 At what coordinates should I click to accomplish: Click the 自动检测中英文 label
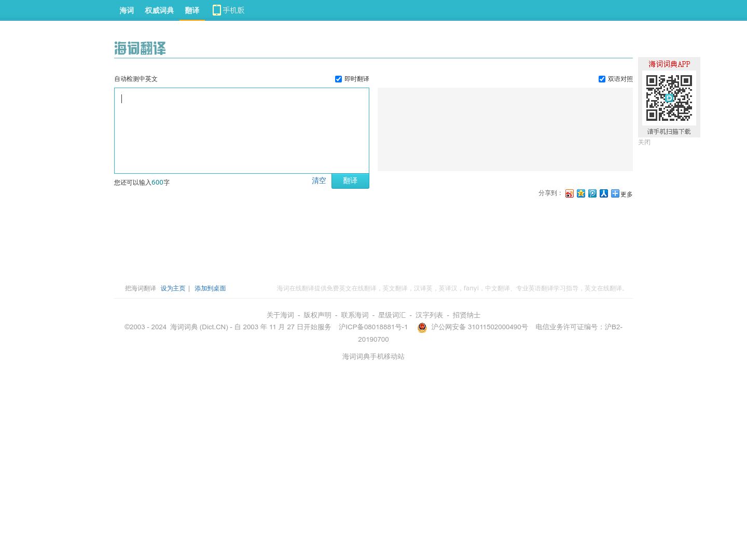point(136,79)
